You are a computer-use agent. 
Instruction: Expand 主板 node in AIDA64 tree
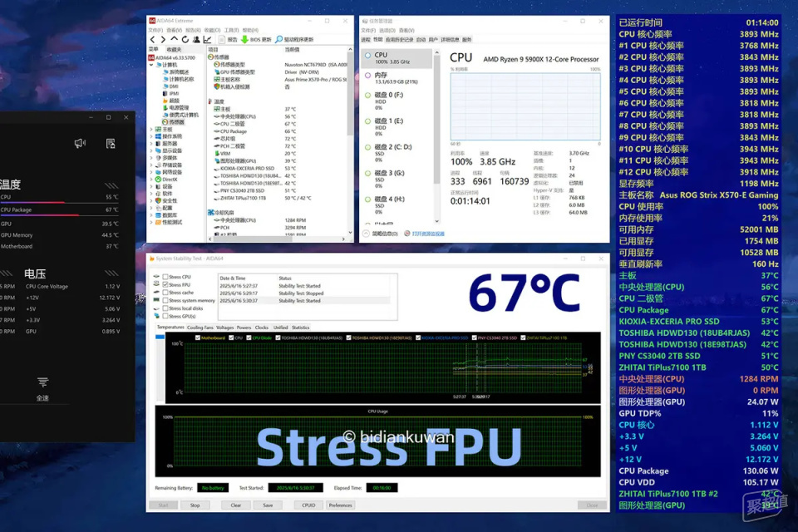151,130
